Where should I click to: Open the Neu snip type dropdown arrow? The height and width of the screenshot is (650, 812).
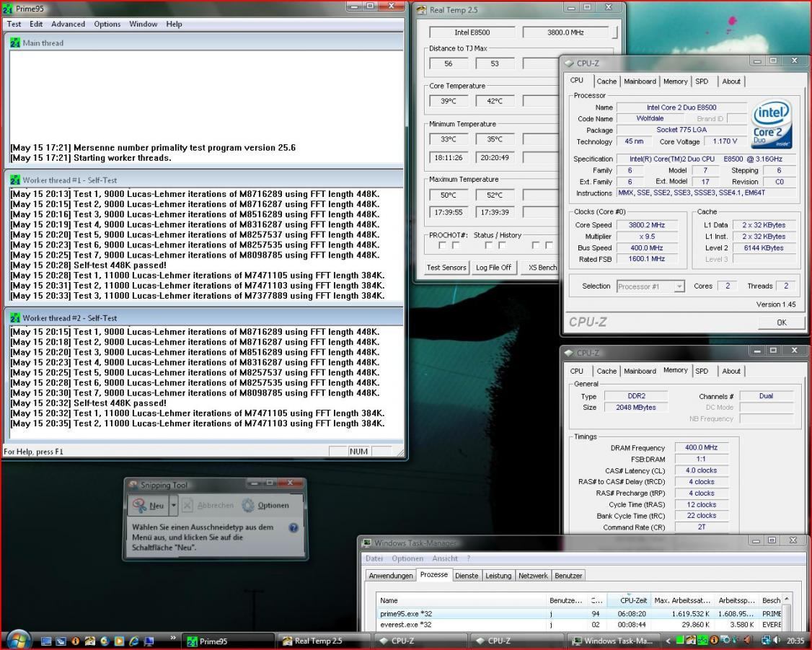(174, 505)
